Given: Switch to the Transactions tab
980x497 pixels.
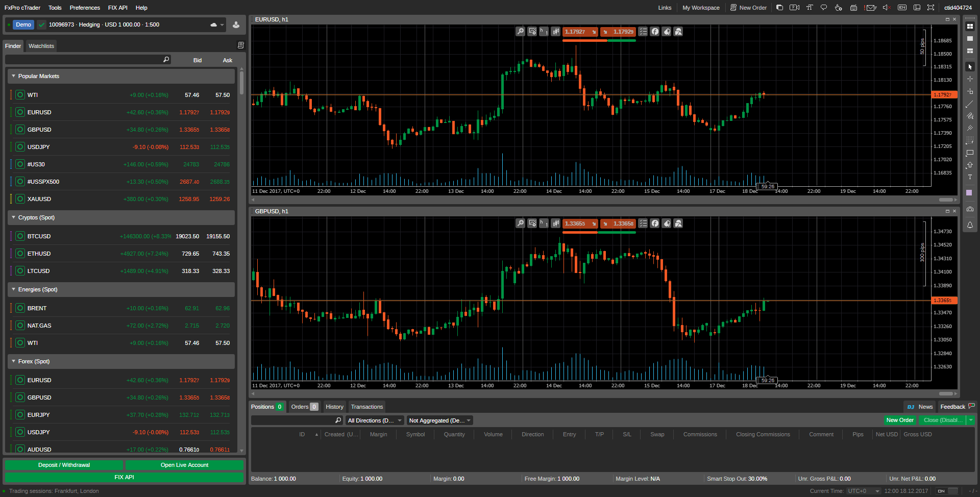Looking at the screenshot, I should pyautogui.click(x=367, y=407).
